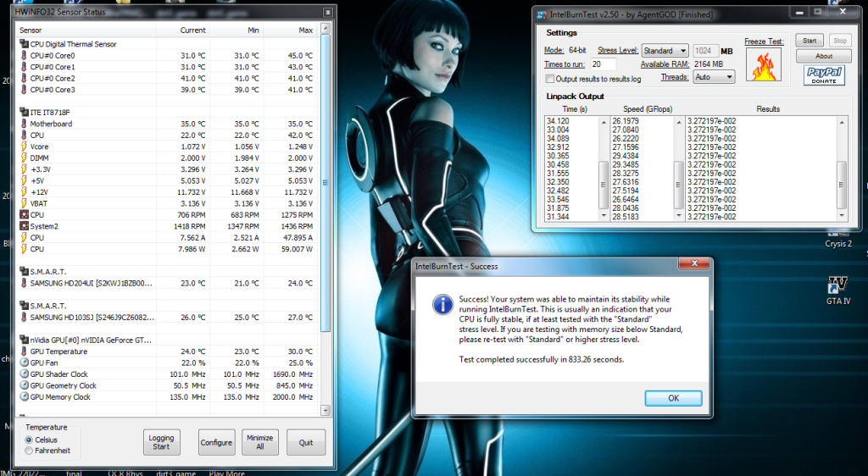
Task: Open the About button in IntelBurnTest
Action: click(824, 56)
